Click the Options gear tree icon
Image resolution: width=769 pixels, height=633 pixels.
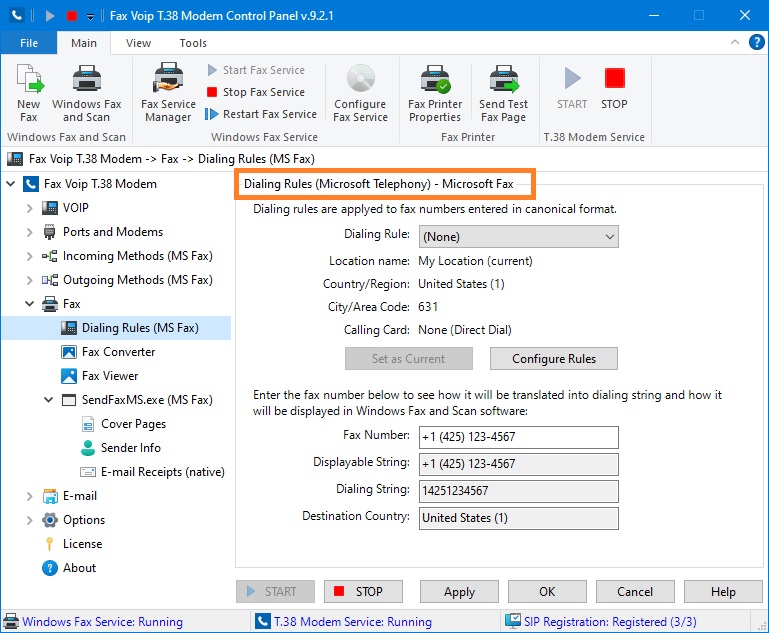click(50, 520)
